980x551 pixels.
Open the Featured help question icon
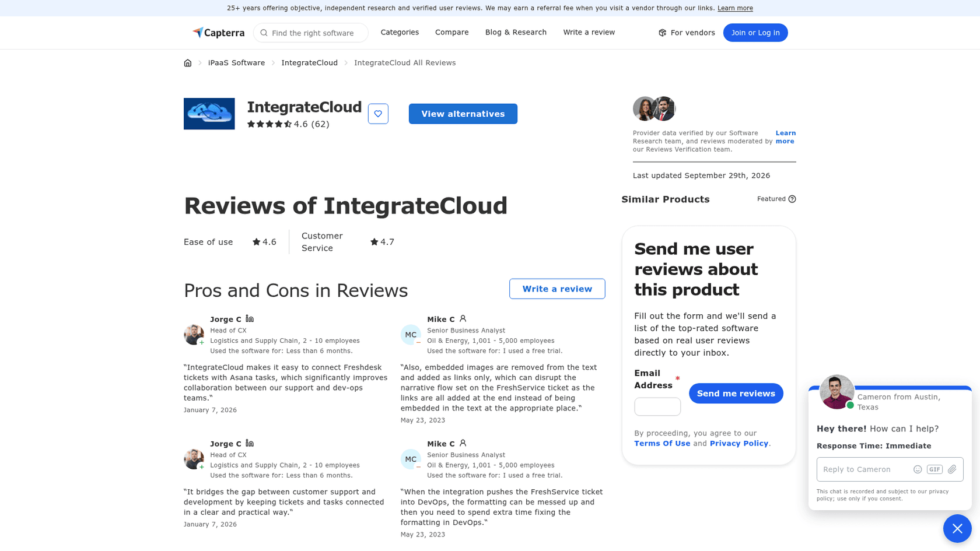pyautogui.click(x=792, y=199)
